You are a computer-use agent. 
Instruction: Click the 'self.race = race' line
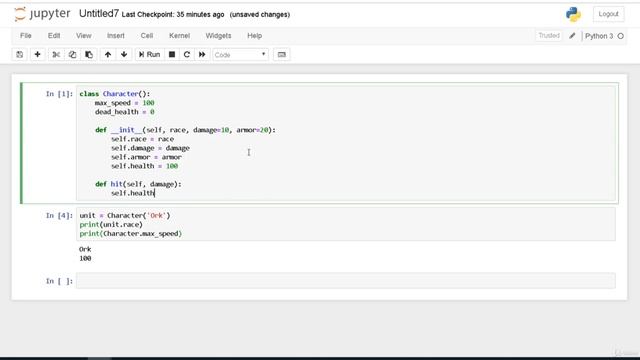click(142, 139)
